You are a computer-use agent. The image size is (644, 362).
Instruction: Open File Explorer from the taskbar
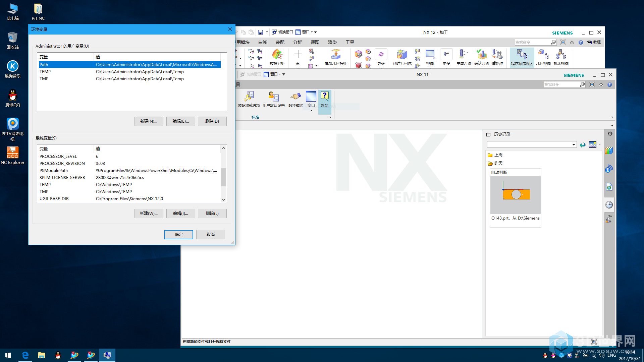click(42, 355)
